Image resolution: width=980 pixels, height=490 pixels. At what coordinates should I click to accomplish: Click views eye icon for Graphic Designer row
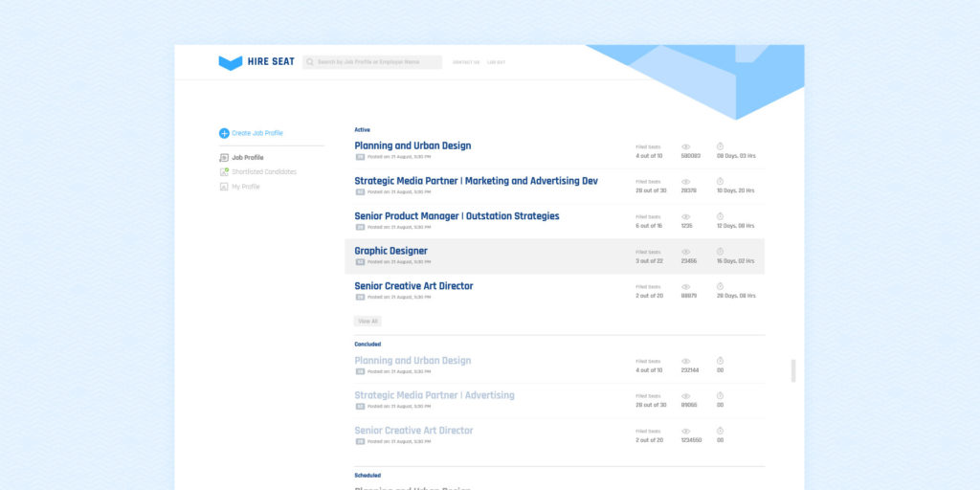click(685, 252)
